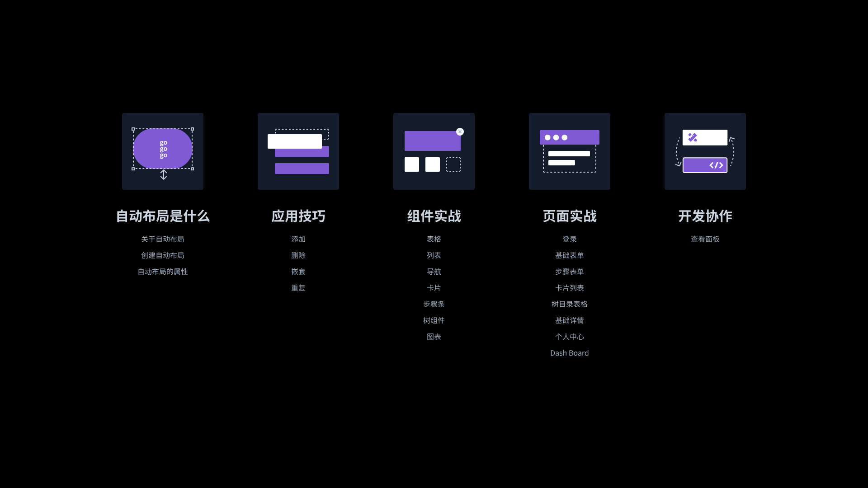
Task: Click the dashed selection frame icon
Action: point(163,151)
